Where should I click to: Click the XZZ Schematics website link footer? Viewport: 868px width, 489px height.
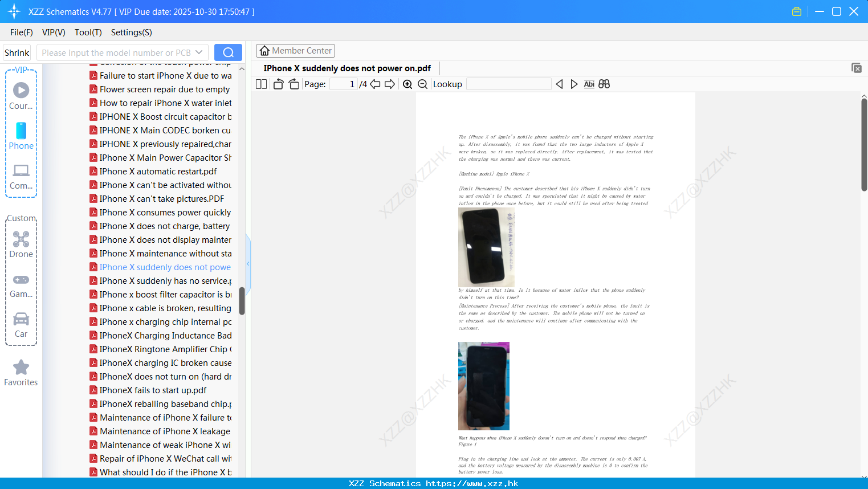[434, 483]
